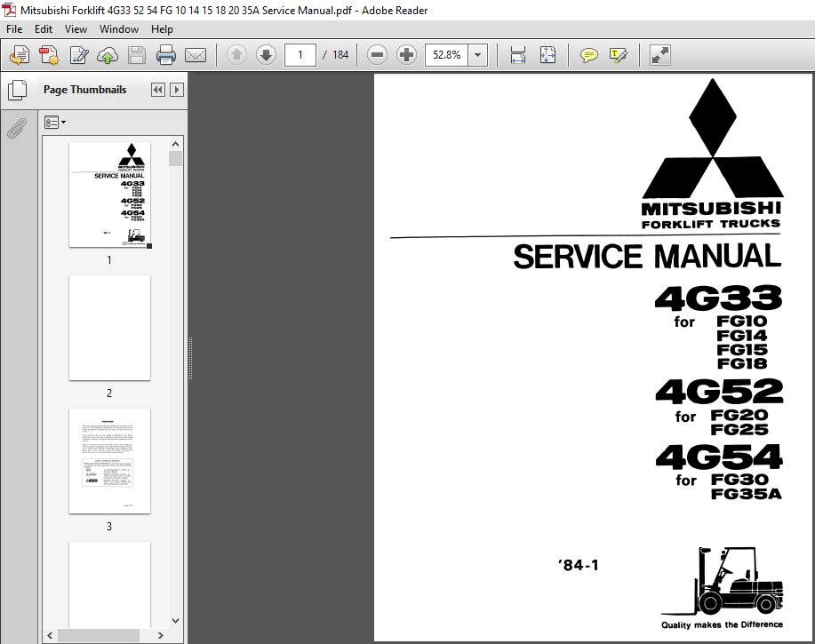Click the zoom percentage field 52.8%

(x=447, y=55)
